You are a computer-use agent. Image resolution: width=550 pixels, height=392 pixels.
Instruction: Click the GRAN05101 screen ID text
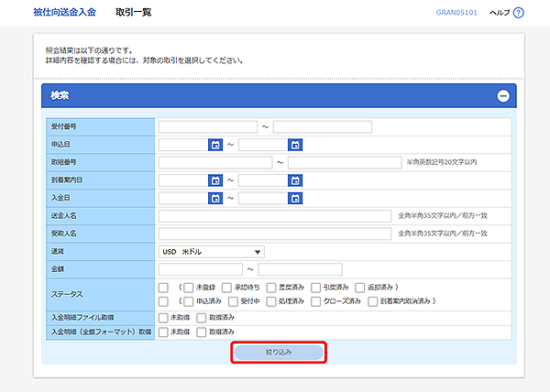click(x=456, y=13)
